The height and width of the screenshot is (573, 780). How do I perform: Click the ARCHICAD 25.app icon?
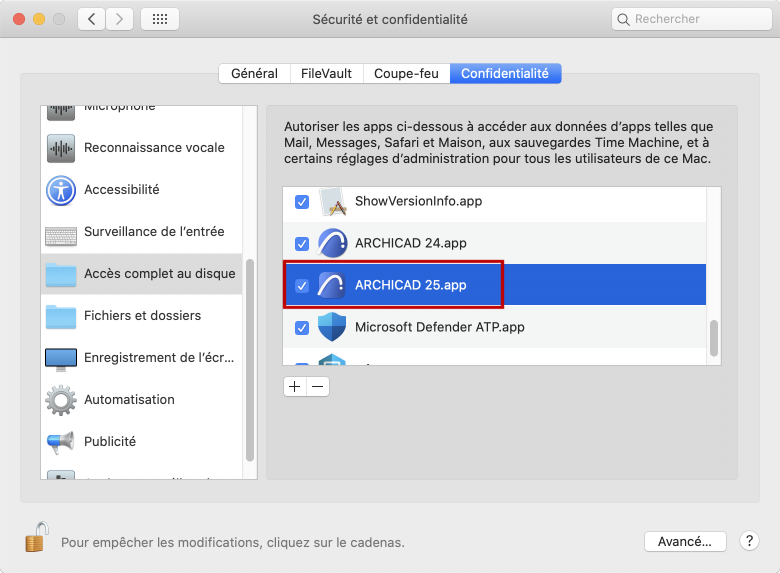click(x=332, y=286)
